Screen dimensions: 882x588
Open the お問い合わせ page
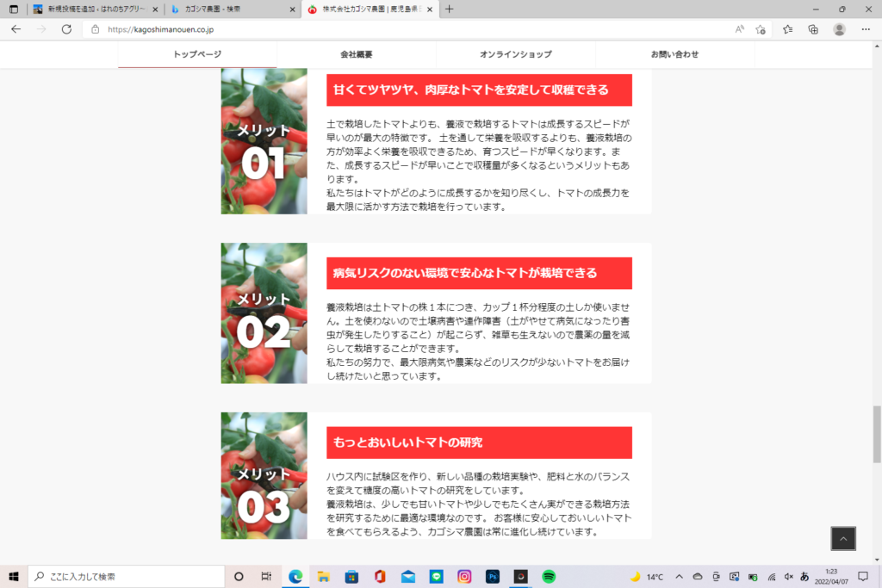click(674, 54)
